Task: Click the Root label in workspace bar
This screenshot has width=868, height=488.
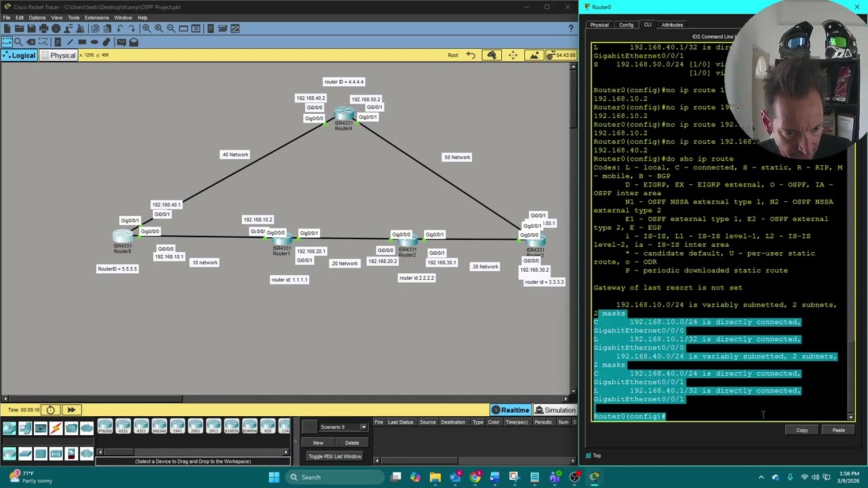Action: [x=453, y=55]
